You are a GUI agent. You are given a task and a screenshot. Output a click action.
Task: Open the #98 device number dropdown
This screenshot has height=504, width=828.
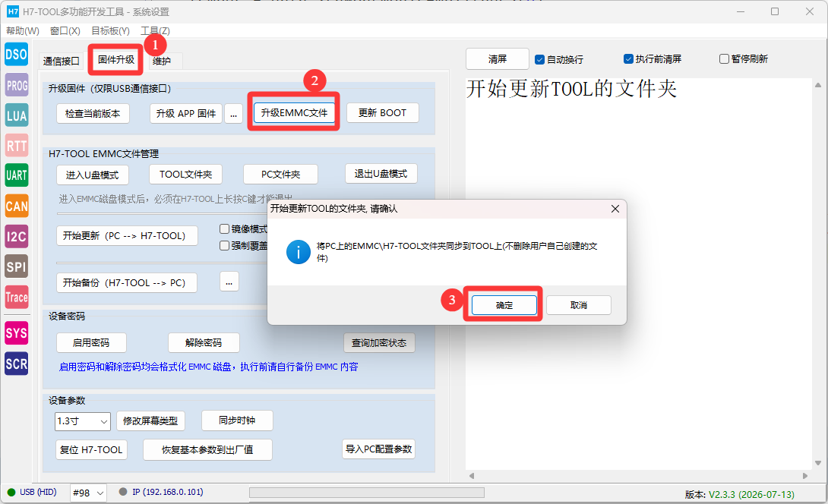89,493
